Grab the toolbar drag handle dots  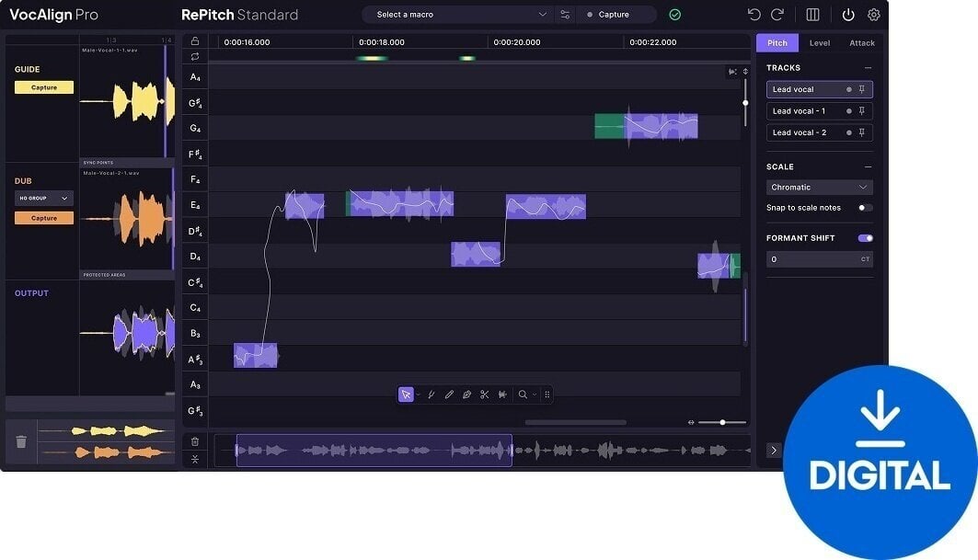pyautogui.click(x=547, y=394)
